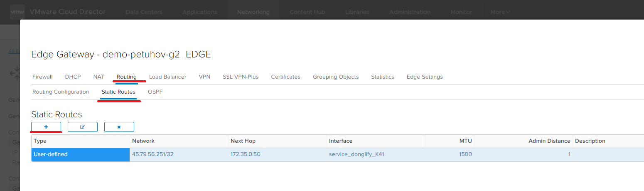Click the delete static route X button
The height and width of the screenshot is (191, 644).
click(x=119, y=127)
